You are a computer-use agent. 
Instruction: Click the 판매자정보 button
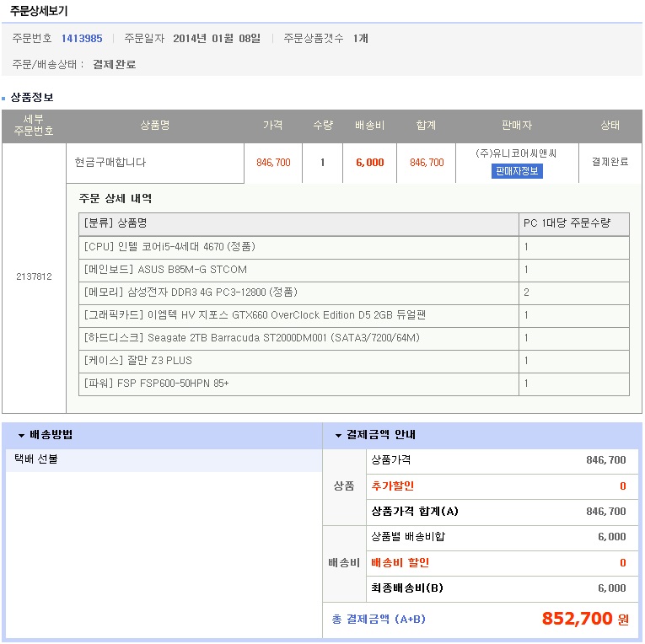point(517,170)
